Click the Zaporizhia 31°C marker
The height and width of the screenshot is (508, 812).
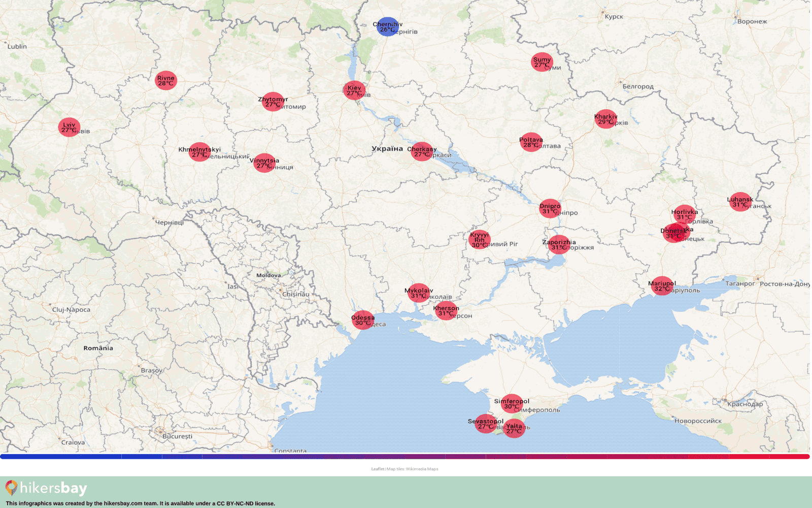[559, 244]
